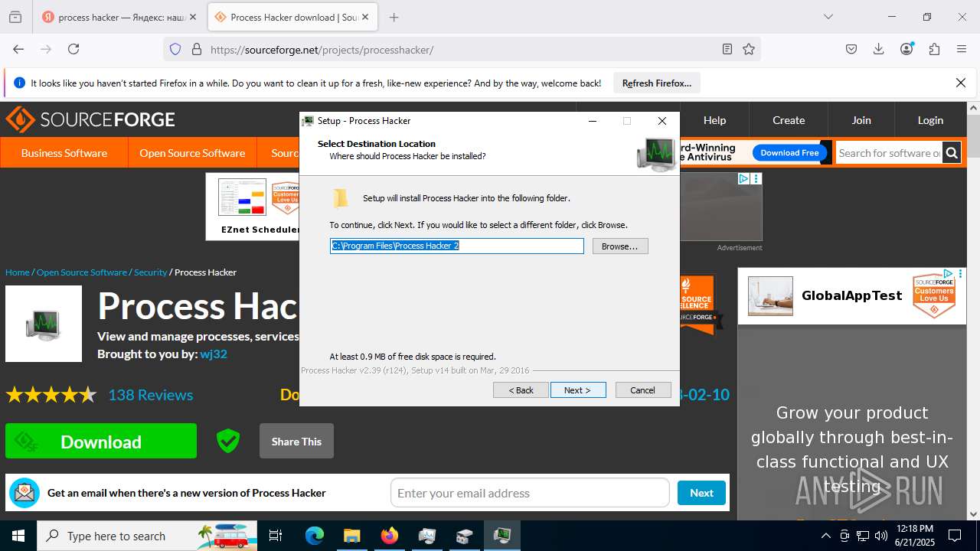980x551 pixels.
Task: Click the Search for software field
Action: click(x=889, y=153)
